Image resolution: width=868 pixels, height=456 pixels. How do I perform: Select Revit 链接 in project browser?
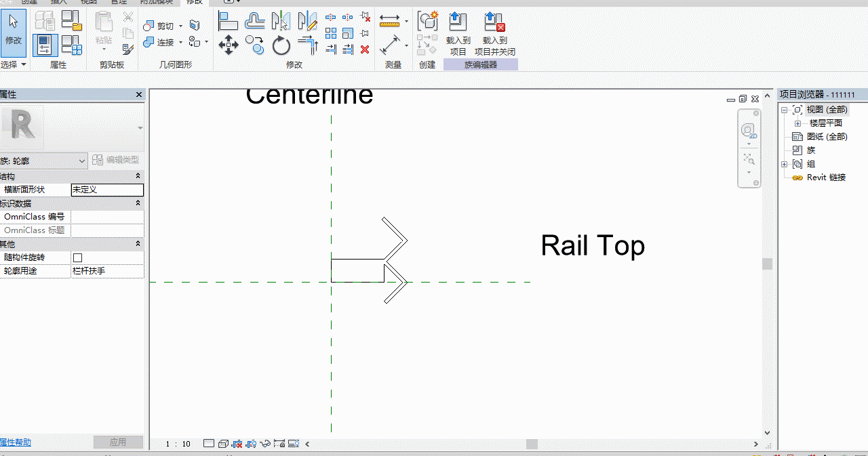coord(826,178)
